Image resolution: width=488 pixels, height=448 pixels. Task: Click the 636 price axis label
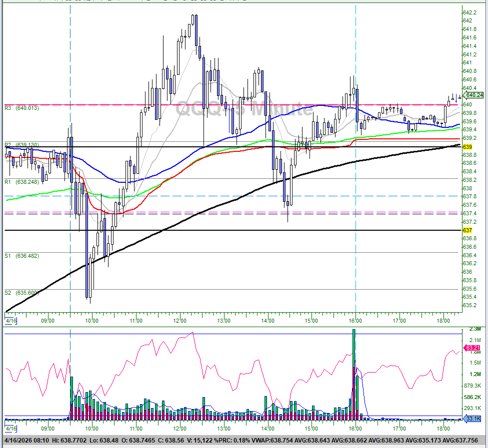(x=467, y=272)
